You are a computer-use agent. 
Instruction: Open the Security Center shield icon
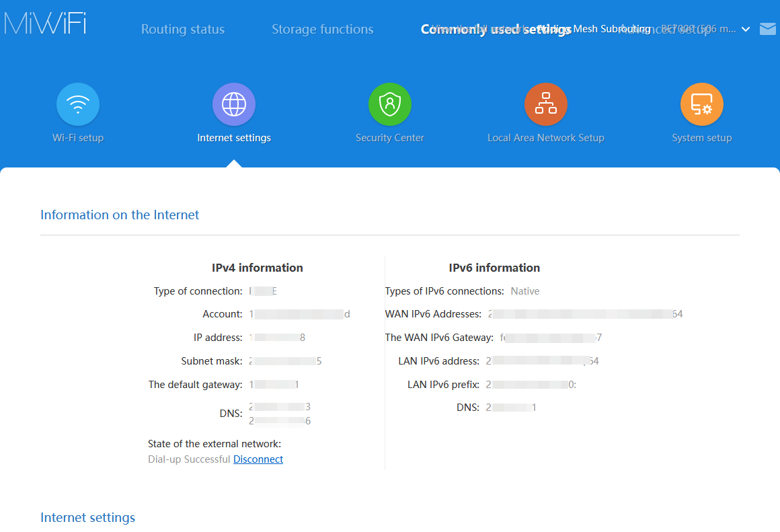[389, 104]
